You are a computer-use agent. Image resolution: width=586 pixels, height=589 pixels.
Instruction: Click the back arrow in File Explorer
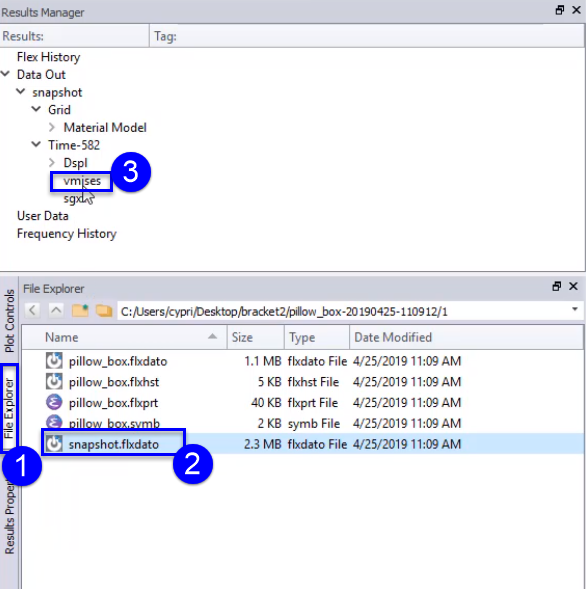tap(33, 311)
